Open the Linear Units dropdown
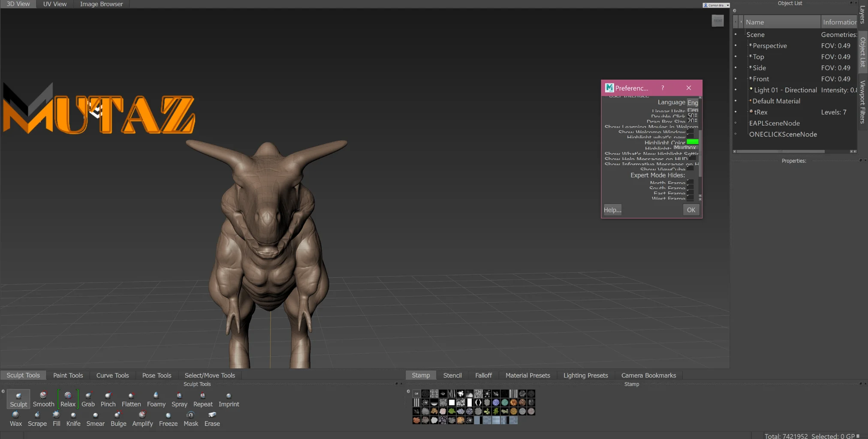The height and width of the screenshot is (439, 868). point(693,110)
